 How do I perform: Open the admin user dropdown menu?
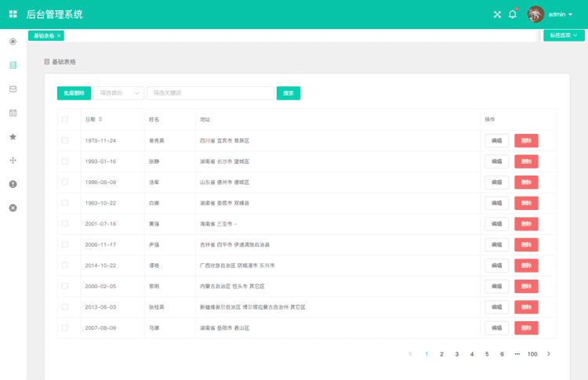561,14
